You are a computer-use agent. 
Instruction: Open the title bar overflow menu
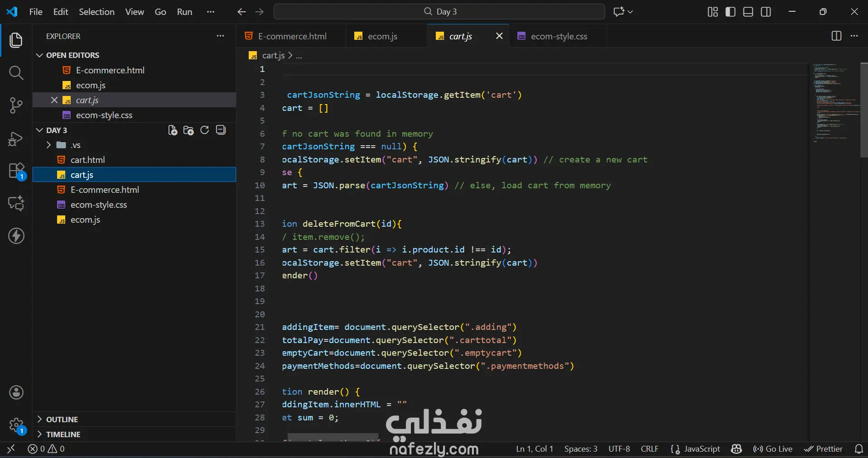coord(211,12)
